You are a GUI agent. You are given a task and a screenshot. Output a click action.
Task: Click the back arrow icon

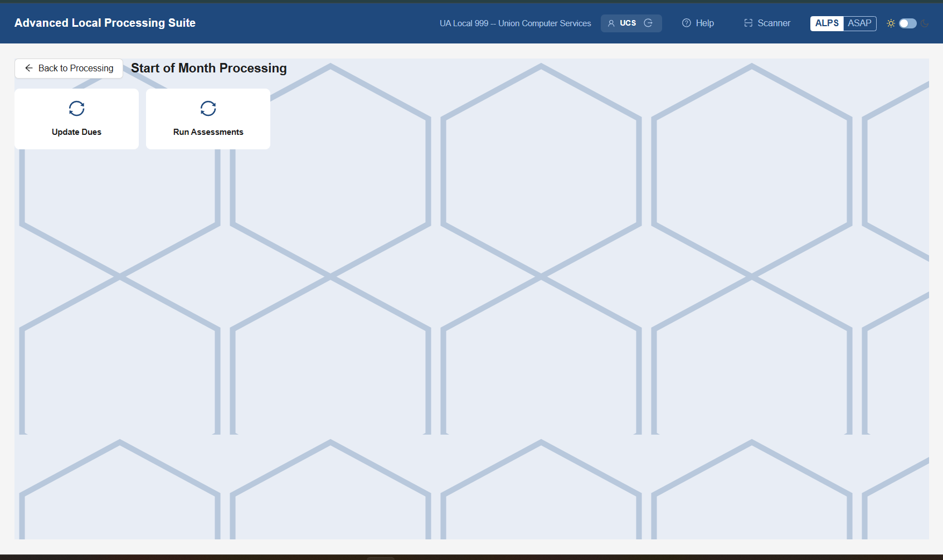tap(29, 68)
